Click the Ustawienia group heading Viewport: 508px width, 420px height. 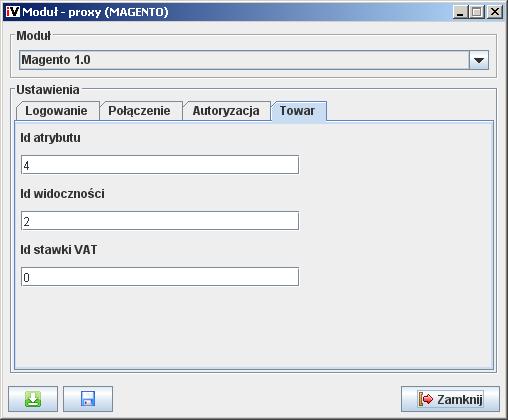(x=48, y=90)
